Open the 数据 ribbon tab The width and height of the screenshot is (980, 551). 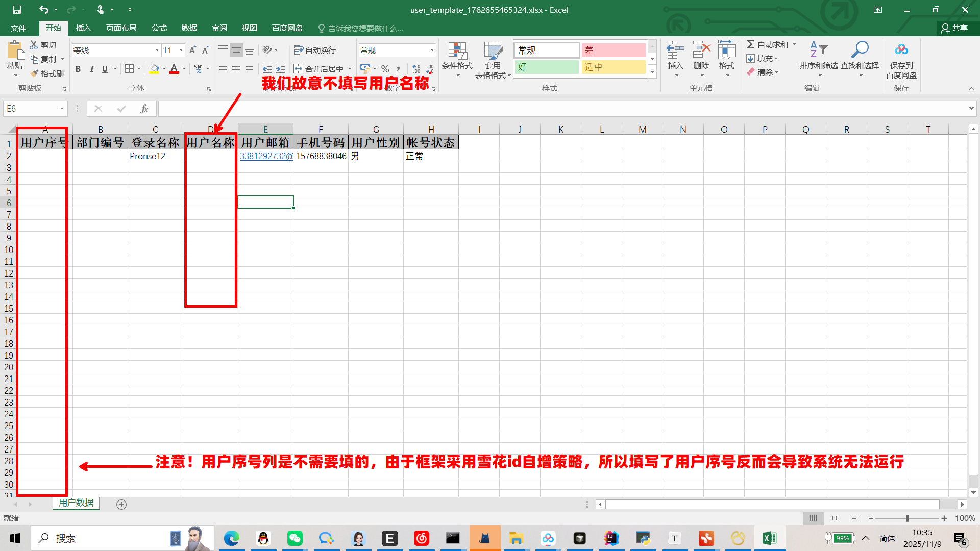pyautogui.click(x=189, y=28)
